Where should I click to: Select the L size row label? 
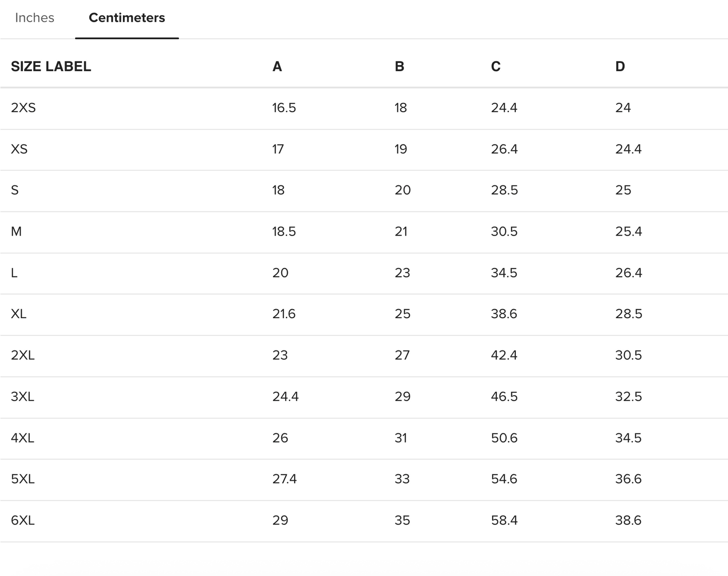coord(14,273)
